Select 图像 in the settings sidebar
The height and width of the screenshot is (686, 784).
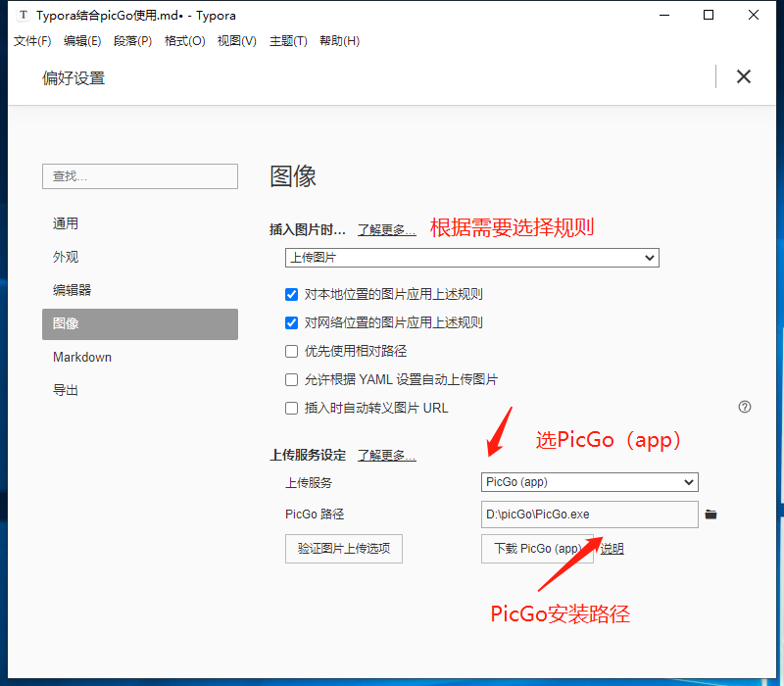tap(140, 324)
